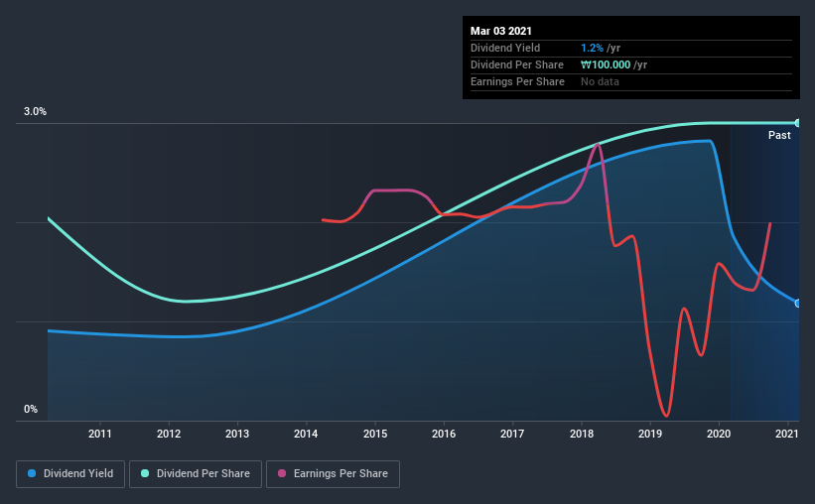Select the 2021 year label on axis

click(x=786, y=434)
